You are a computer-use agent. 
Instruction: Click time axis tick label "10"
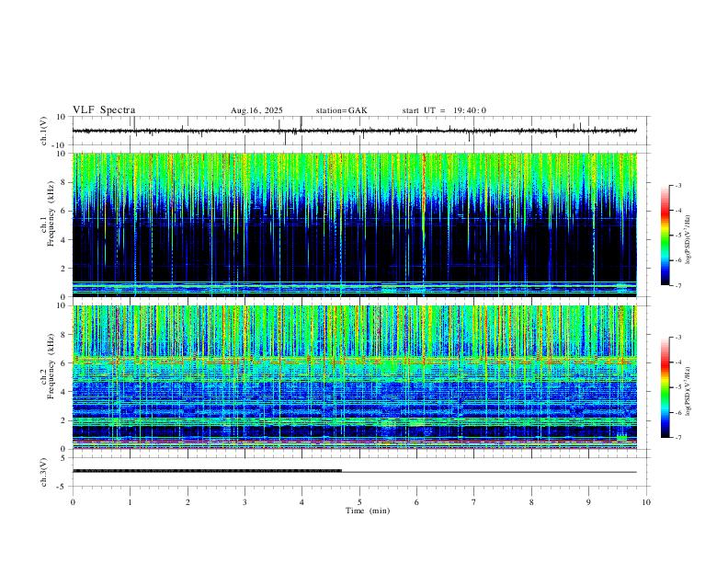click(x=646, y=502)
